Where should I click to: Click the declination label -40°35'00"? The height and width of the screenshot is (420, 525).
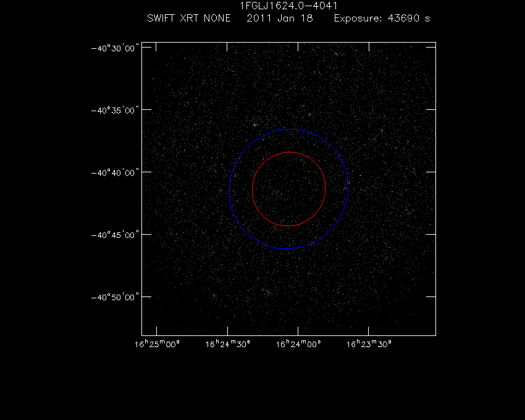115,110
